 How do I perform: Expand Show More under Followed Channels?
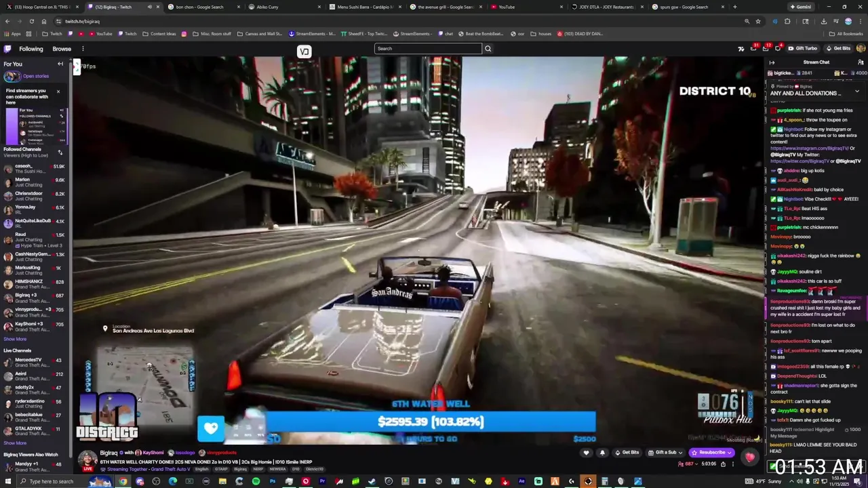pos(15,339)
